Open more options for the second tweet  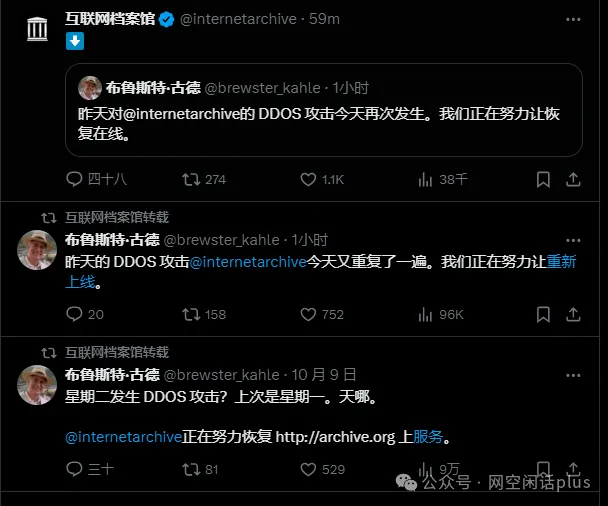pos(573,240)
